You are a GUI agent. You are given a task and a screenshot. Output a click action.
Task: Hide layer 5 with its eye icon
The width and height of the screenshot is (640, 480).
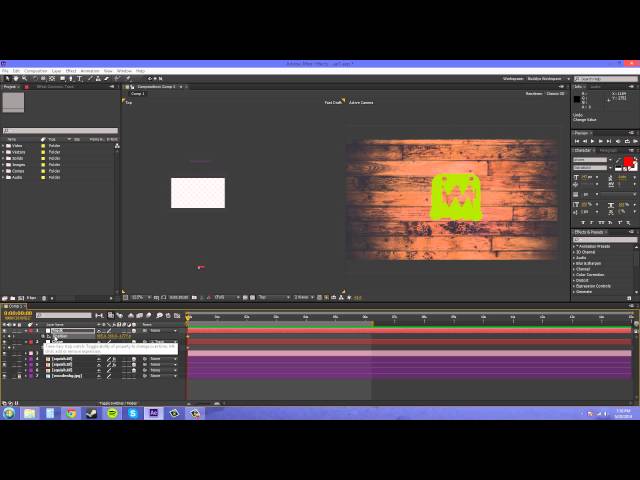pyautogui.click(x=4, y=364)
